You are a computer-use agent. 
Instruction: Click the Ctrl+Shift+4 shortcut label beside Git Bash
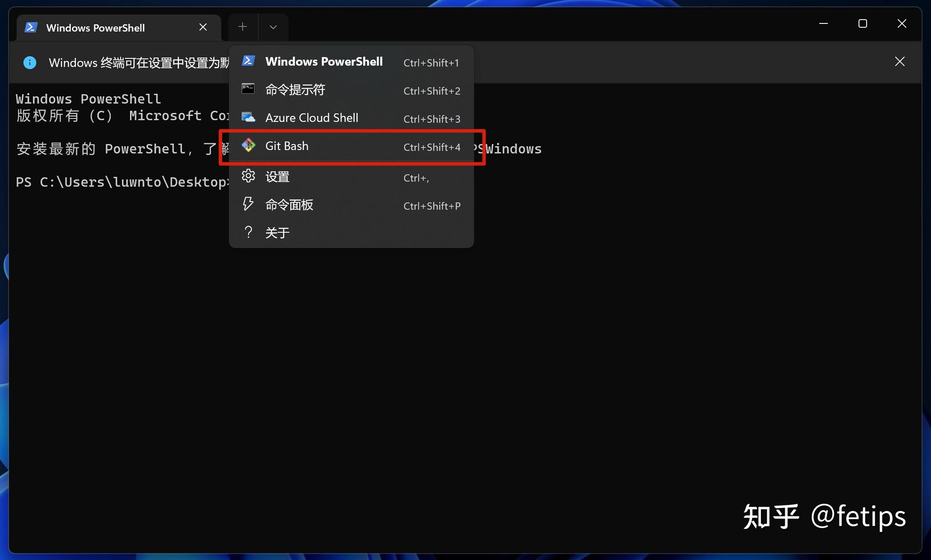(431, 147)
